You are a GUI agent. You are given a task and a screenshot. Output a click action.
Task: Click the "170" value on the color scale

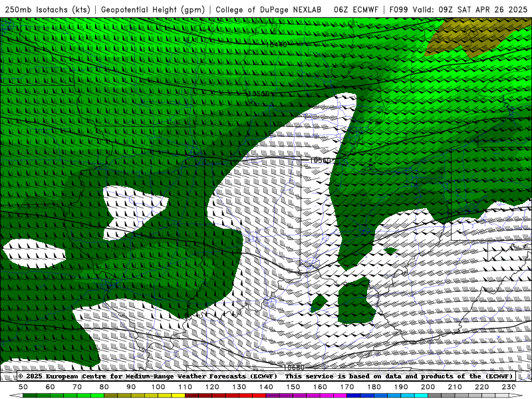[x=347, y=387]
